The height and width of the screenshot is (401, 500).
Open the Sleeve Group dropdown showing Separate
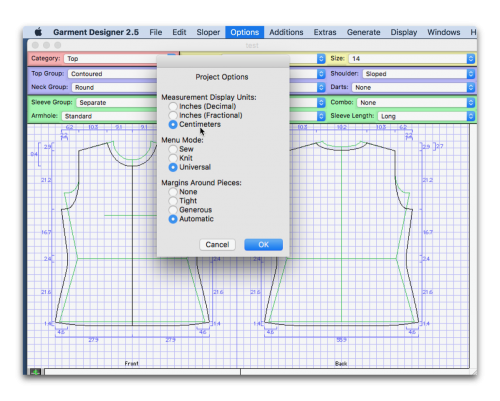pyautogui.click(x=117, y=102)
